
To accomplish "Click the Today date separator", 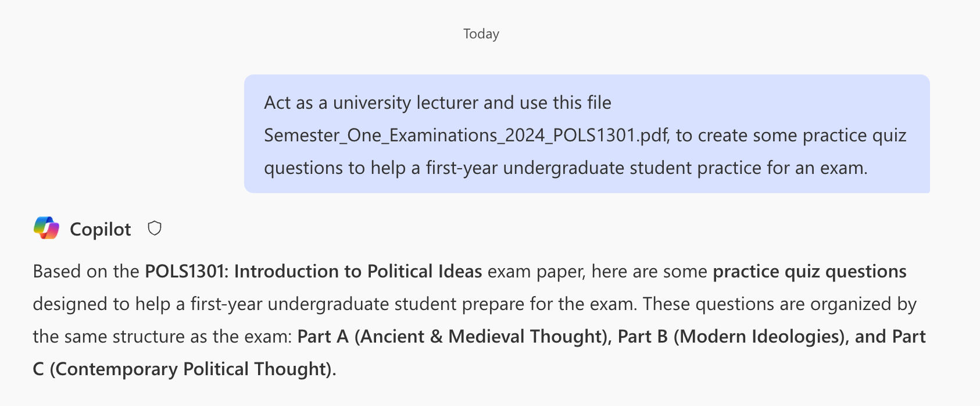I will pyautogui.click(x=481, y=34).
